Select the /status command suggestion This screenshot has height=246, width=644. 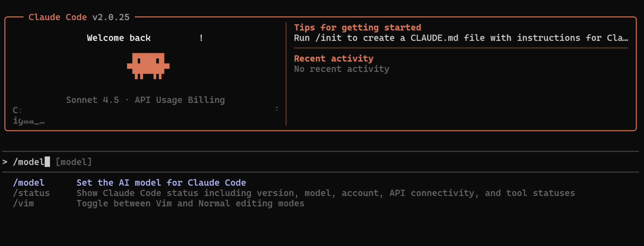[x=31, y=193]
